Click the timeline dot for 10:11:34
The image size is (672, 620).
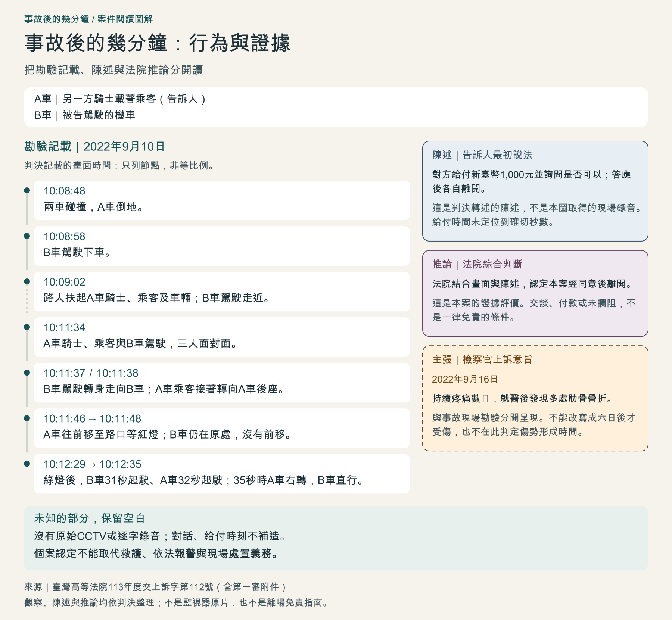pos(27,327)
